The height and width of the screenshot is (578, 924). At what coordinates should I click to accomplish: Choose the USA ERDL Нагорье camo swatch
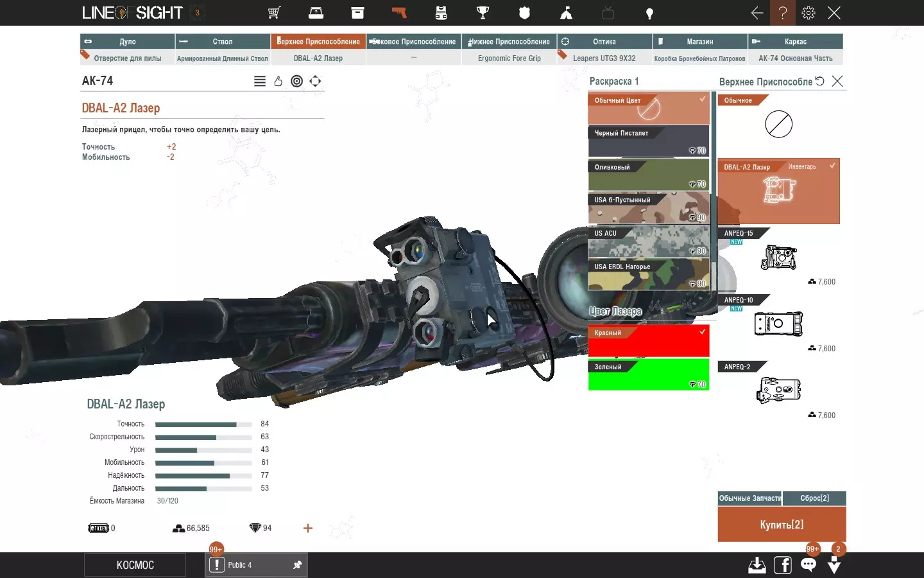point(649,274)
